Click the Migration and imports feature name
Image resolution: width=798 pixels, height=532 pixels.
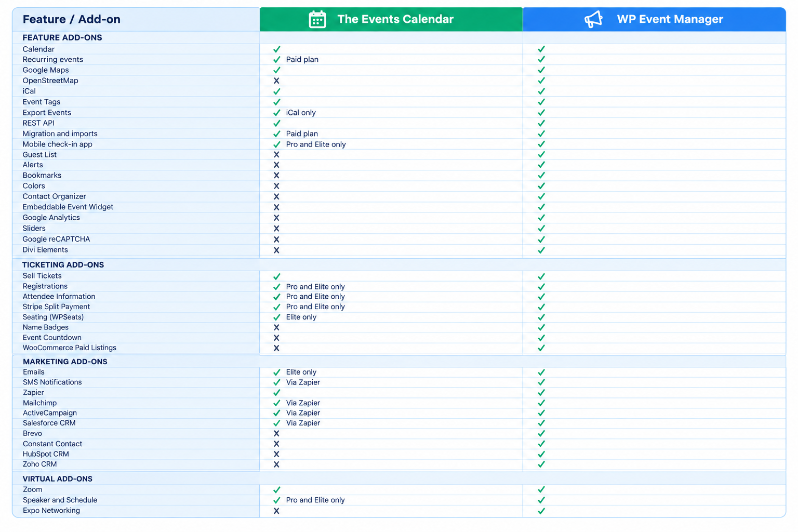[x=60, y=134]
